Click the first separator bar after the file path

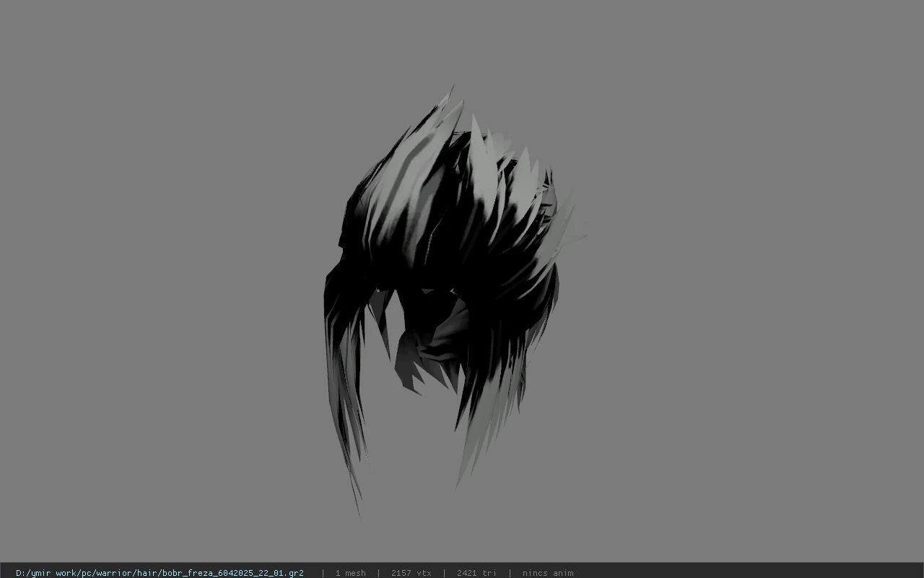pos(323,573)
